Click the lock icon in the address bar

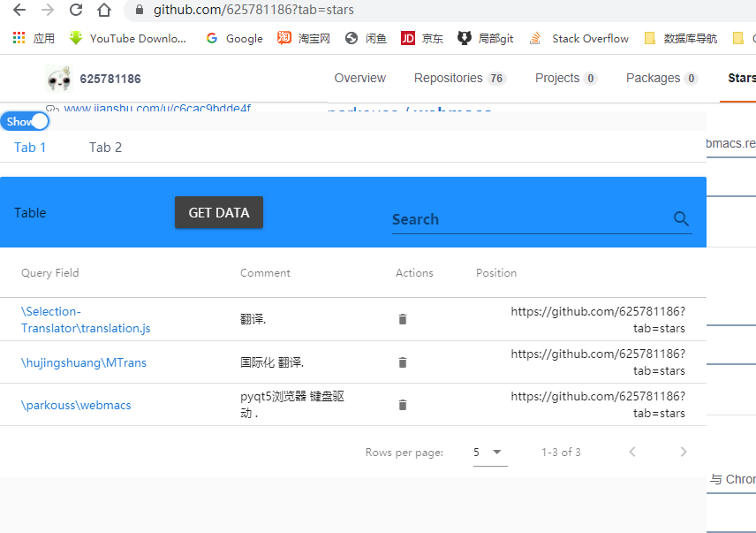[140, 10]
